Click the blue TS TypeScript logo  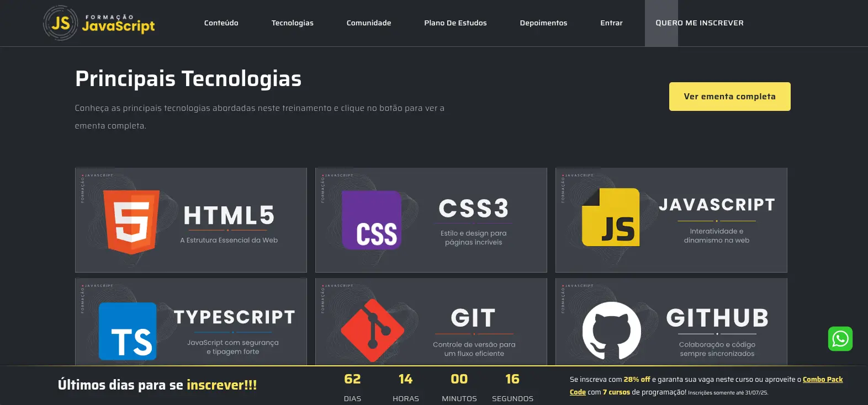pyautogui.click(x=128, y=331)
